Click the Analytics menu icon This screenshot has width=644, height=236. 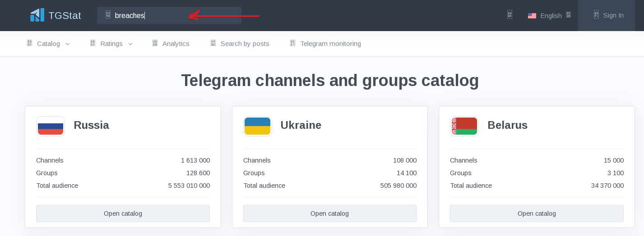(155, 43)
